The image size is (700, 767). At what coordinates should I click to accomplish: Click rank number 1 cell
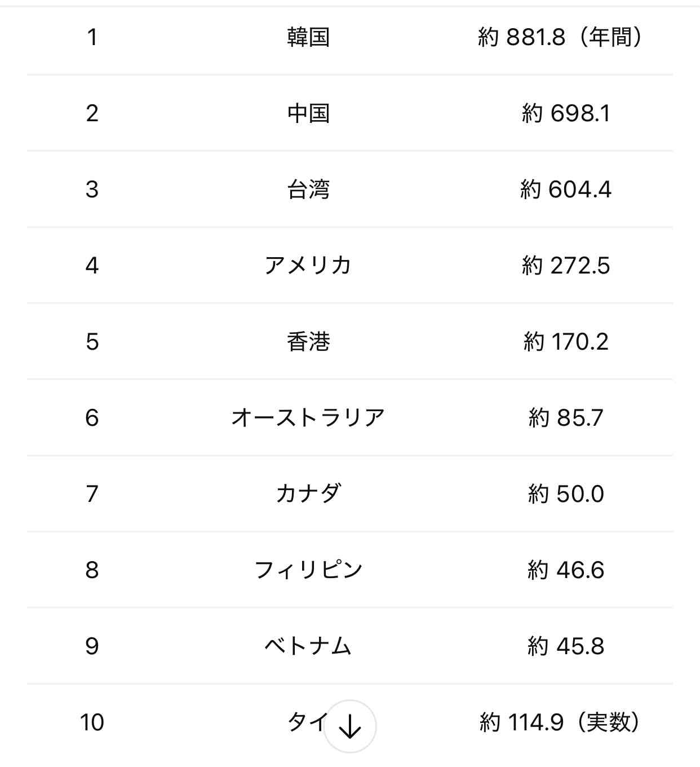(92, 37)
